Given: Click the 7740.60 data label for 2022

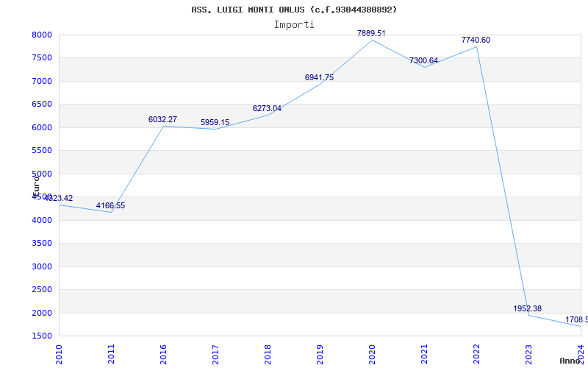Looking at the screenshot, I should click(476, 40).
